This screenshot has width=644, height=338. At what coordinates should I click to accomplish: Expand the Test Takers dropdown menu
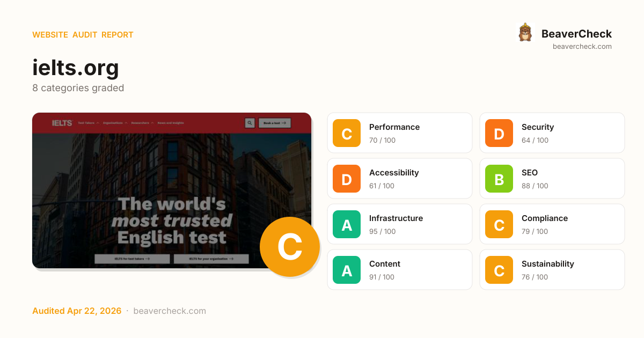[x=89, y=123]
